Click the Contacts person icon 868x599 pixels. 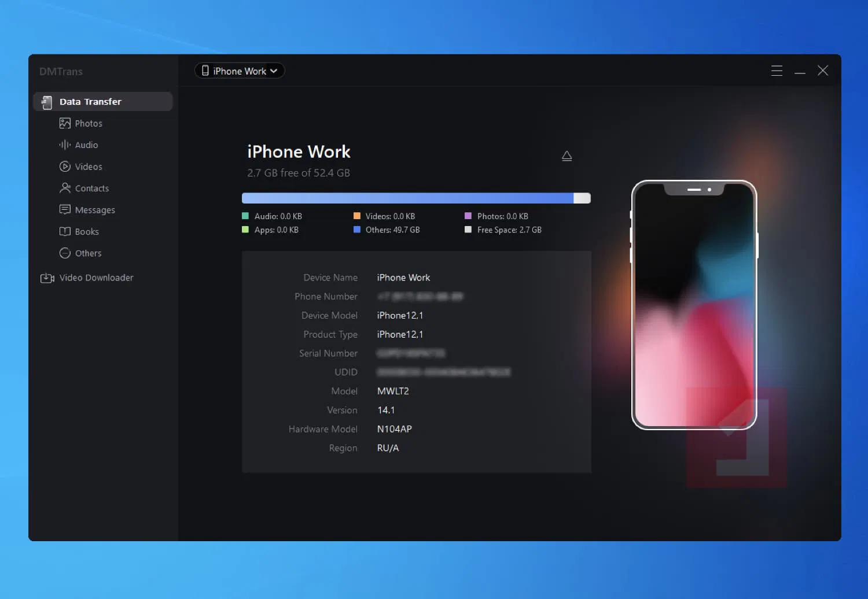[65, 188]
